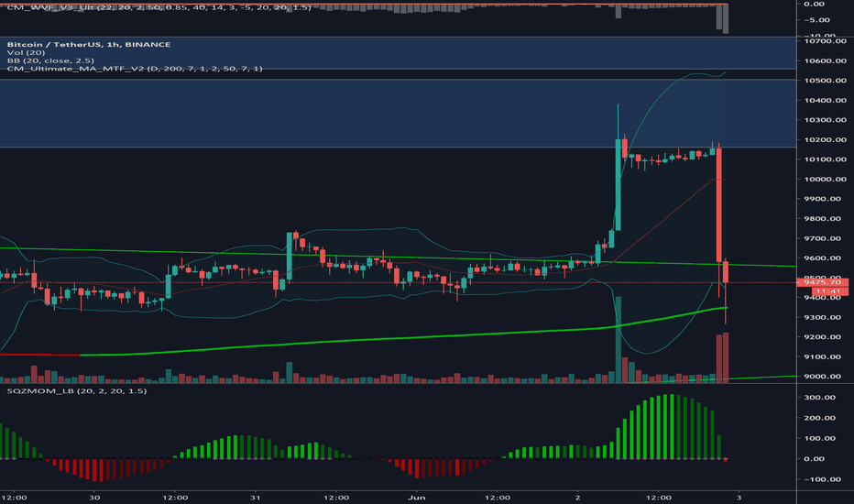
Task: Click the -5.00 WVF scale label
Action: tap(817, 19)
